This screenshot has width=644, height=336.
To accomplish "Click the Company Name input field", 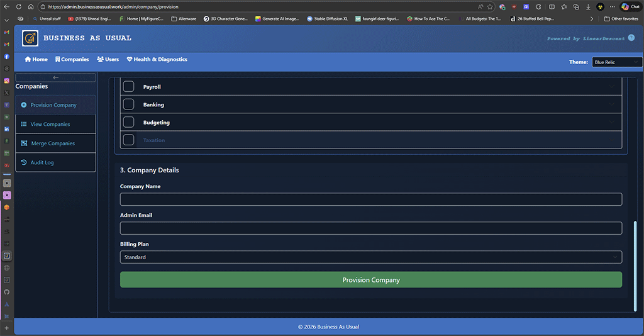I will click(x=370, y=199).
